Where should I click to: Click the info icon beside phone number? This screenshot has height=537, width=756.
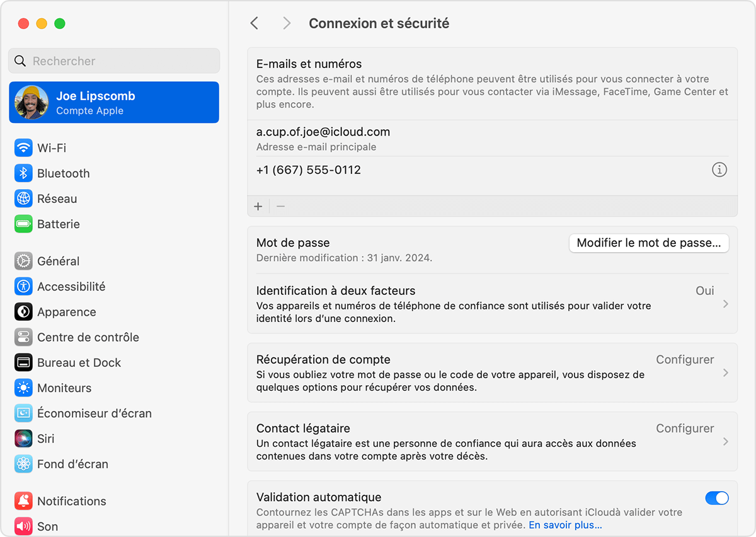719,170
